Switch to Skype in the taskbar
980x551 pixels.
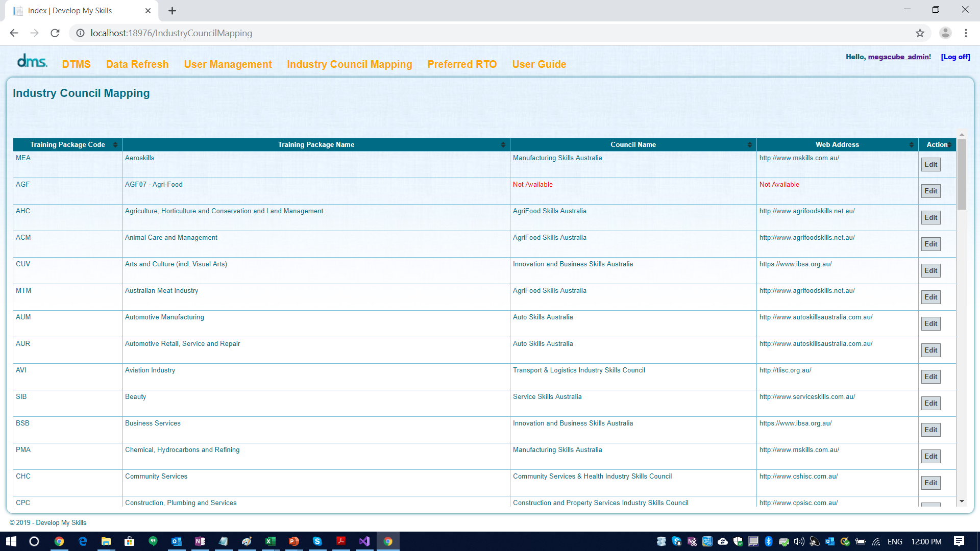coord(317,541)
